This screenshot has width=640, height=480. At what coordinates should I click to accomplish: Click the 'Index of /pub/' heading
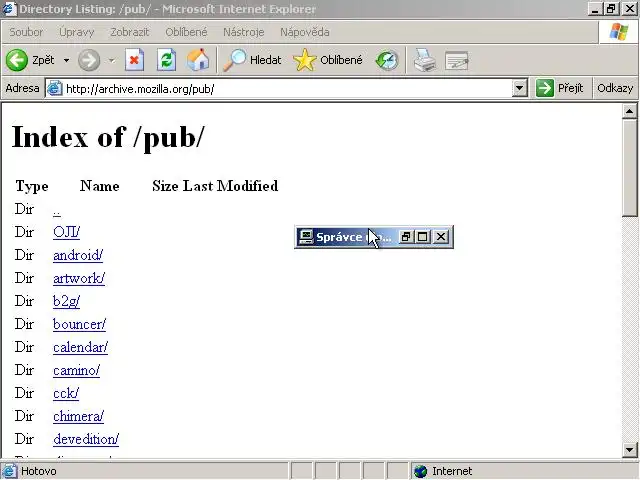pyautogui.click(x=108, y=138)
